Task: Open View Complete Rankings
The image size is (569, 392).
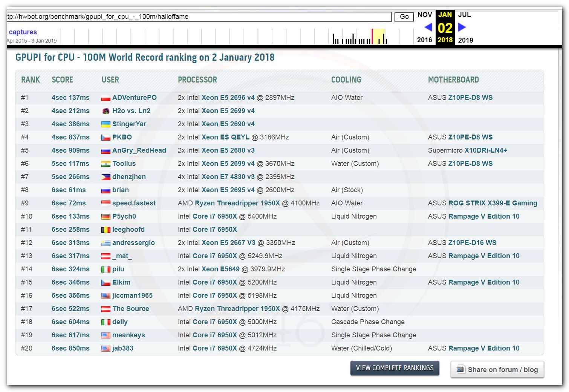Action: 395,368
